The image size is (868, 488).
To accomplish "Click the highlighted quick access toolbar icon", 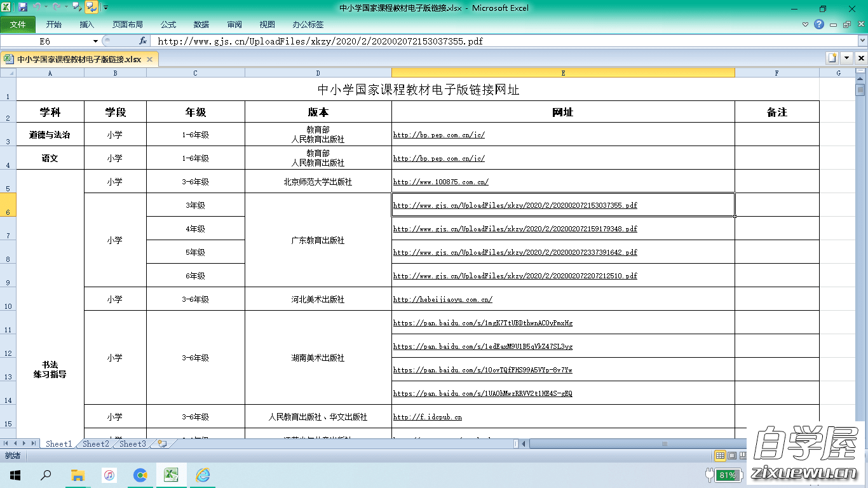I will click(x=92, y=8).
